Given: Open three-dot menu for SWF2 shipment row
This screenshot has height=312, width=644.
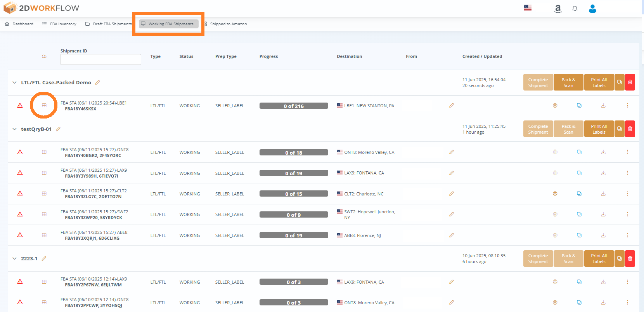Looking at the screenshot, I should [x=627, y=214].
